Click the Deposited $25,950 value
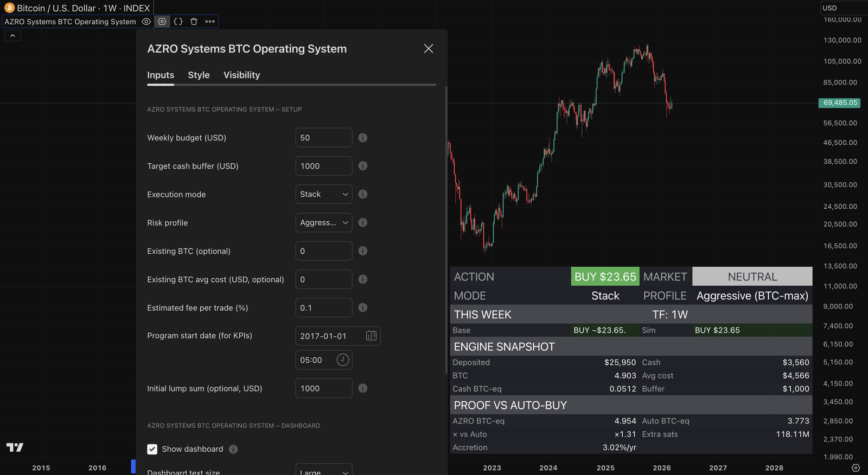 point(620,362)
